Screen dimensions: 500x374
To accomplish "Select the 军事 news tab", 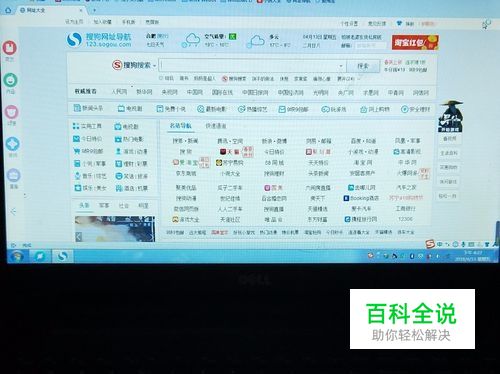I will (104, 205).
